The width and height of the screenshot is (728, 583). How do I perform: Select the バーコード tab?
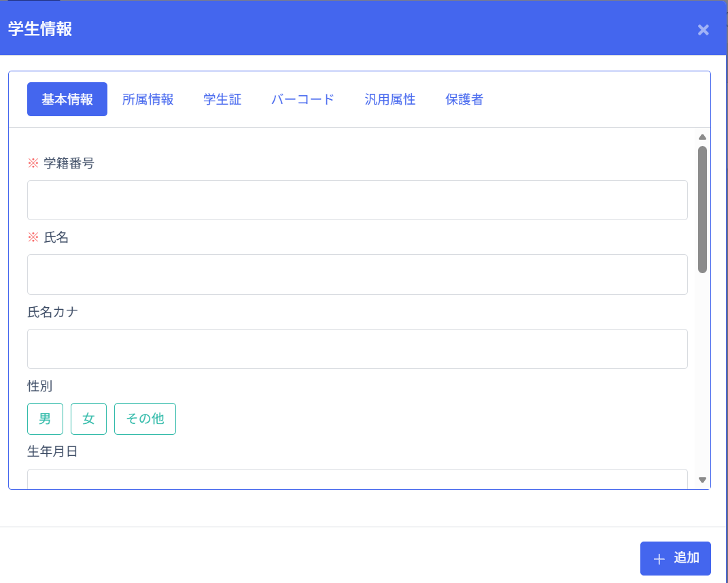(x=302, y=99)
